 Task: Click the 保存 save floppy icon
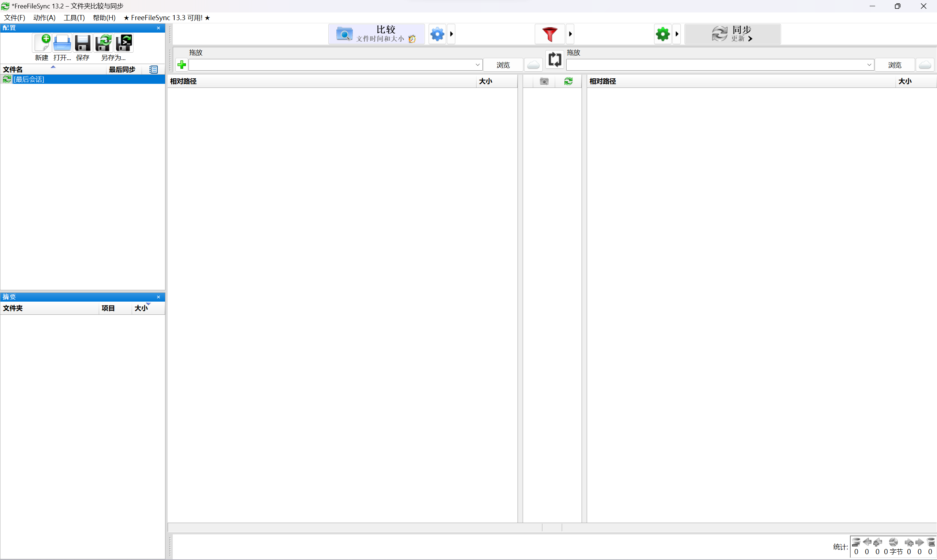tap(83, 43)
